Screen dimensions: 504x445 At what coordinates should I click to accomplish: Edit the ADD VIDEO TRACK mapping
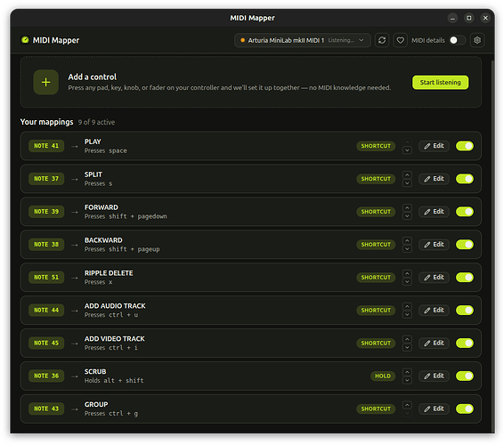tap(434, 343)
